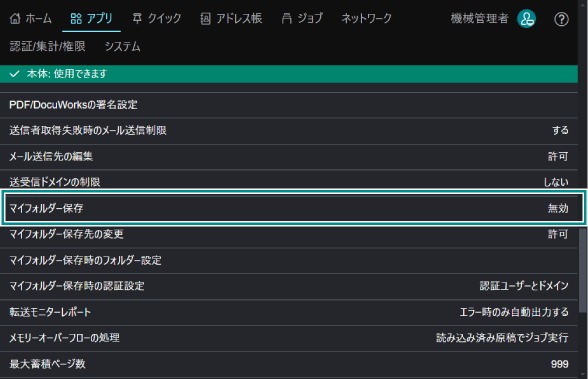Screen dimensions: 588x379
Task: Click the Apps (アプリ) grid icon
Action: click(76, 18)
